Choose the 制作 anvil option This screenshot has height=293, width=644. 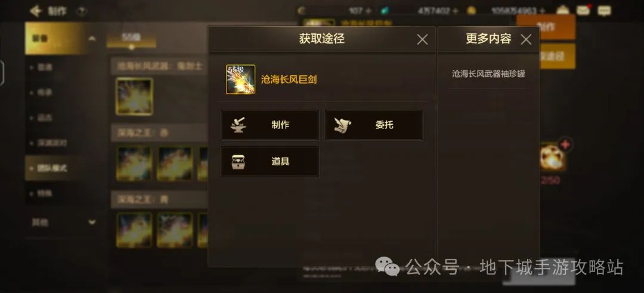tap(270, 125)
